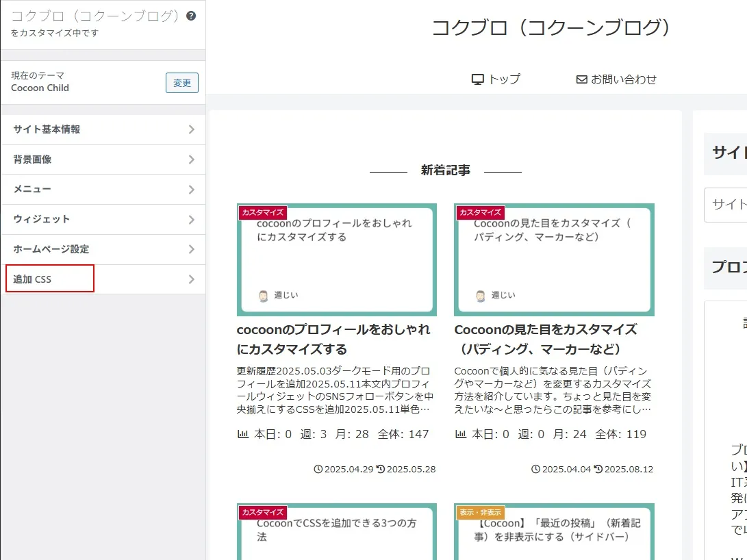Expand the 背景画像 section chevron
747x560 pixels.
(191, 160)
